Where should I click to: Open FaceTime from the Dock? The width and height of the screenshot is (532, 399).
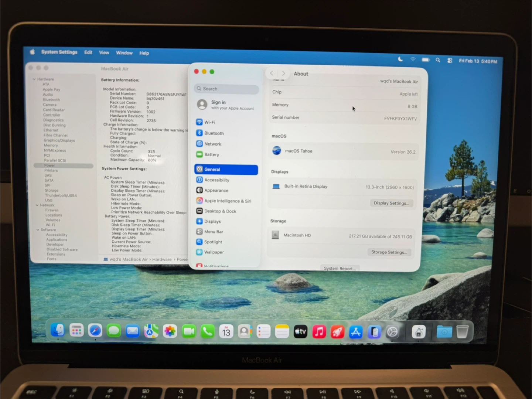click(x=189, y=331)
